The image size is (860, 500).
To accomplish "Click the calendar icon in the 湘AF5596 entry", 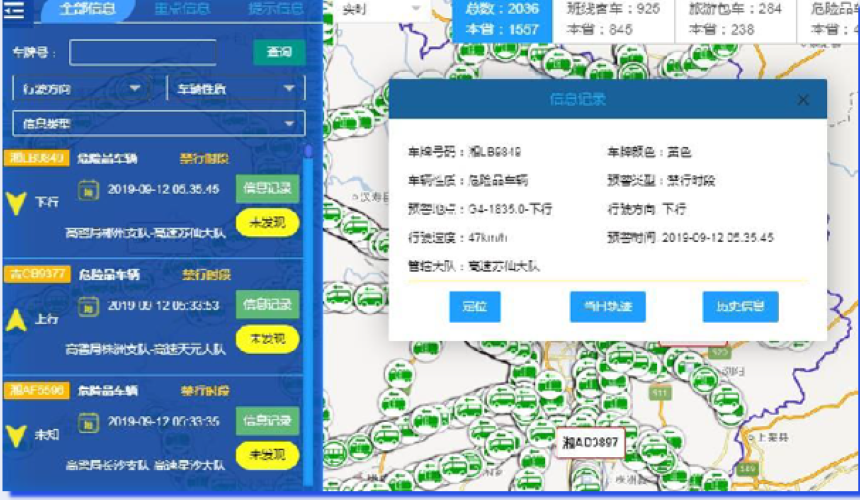I will tap(88, 422).
